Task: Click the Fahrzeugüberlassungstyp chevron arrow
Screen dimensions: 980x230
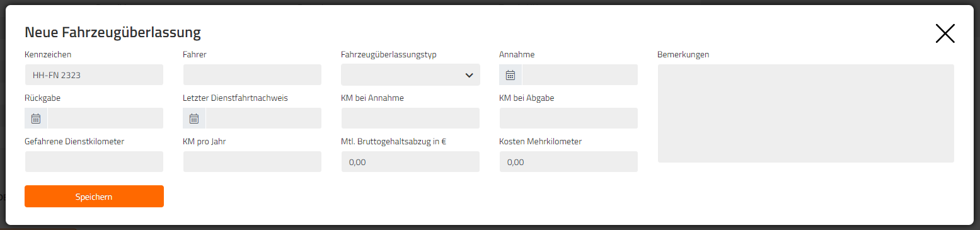Action: (x=469, y=75)
